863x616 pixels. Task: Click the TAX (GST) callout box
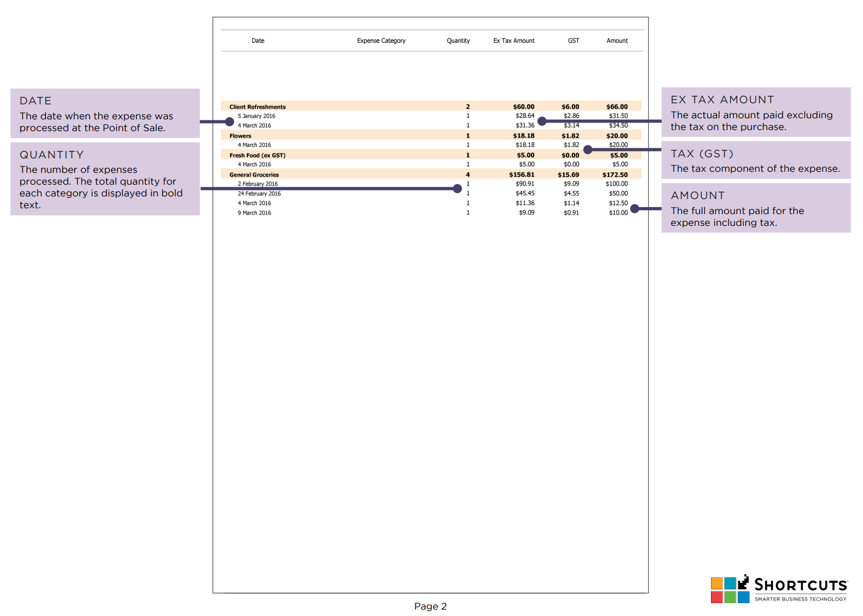[756, 160]
